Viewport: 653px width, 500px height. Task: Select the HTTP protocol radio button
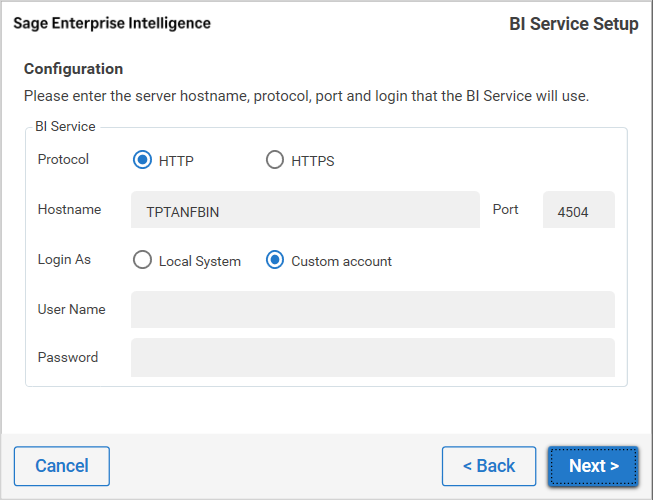[142, 160]
